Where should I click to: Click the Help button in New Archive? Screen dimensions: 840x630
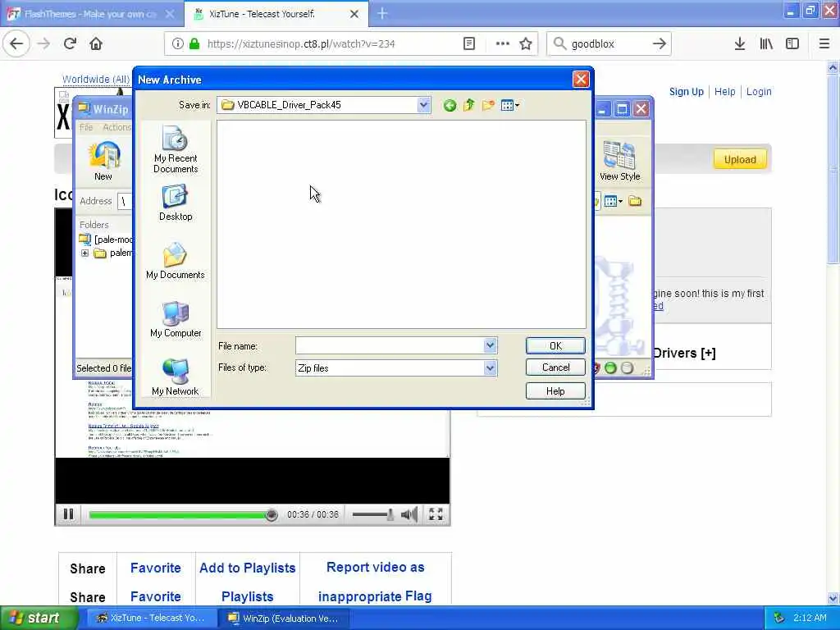[x=555, y=391]
